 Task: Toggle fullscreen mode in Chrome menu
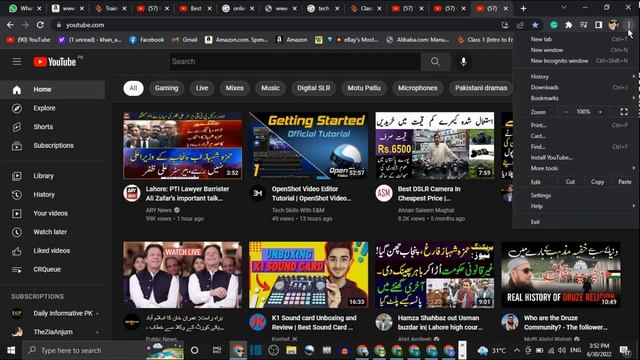624,112
